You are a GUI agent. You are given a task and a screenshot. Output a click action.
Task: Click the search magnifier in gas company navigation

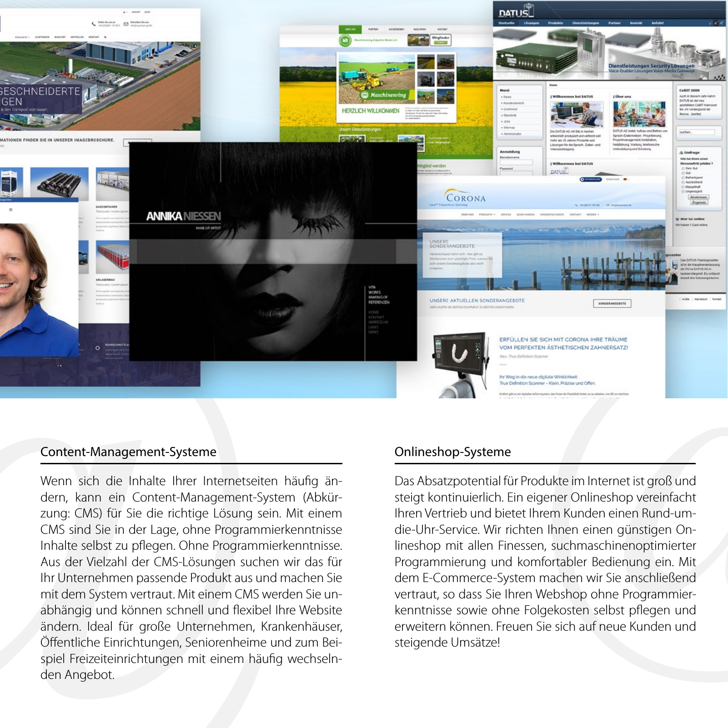(105, 37)
